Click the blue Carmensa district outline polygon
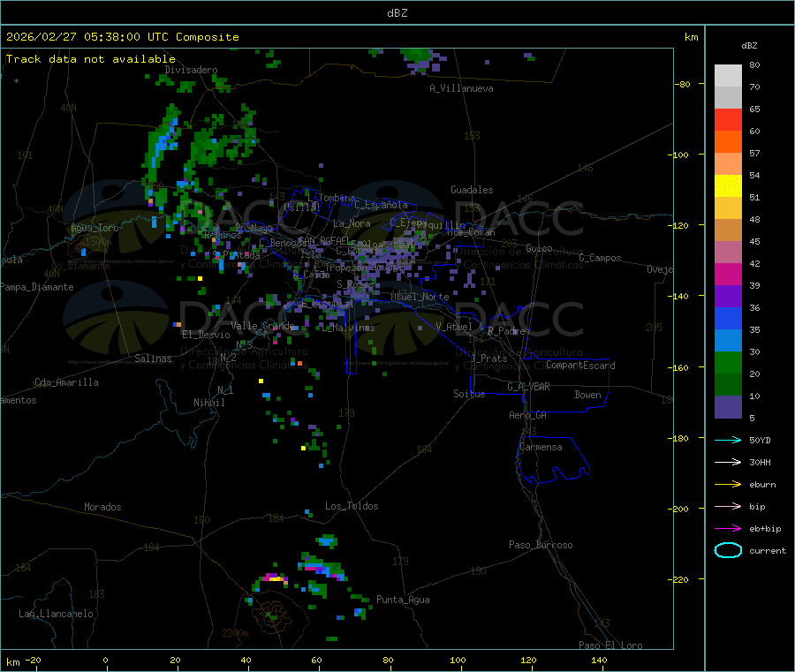795x672 pixels. pyautogui.click(x=553, y=460)
